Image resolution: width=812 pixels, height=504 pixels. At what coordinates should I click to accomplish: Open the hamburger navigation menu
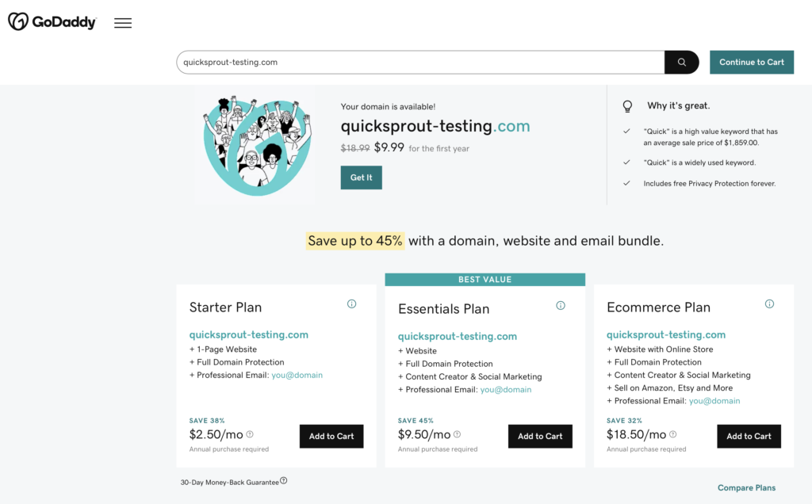(x=123, y=23)
